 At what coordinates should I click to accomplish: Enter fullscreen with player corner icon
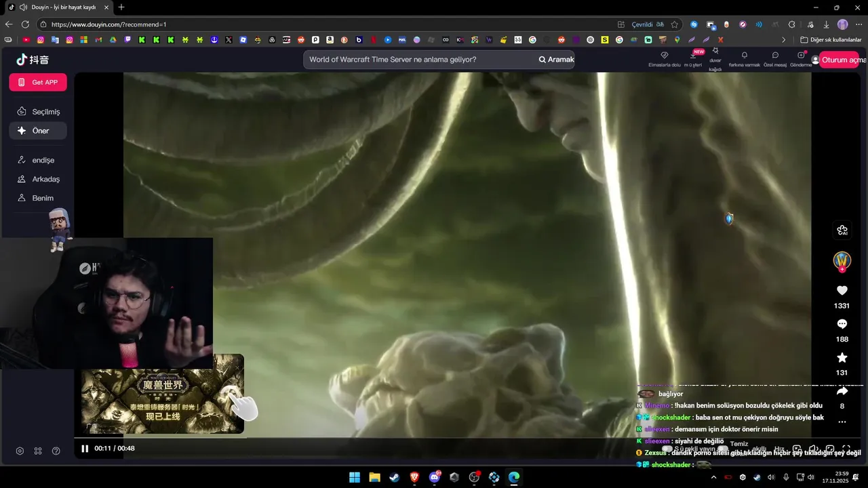tap(846, 449)
